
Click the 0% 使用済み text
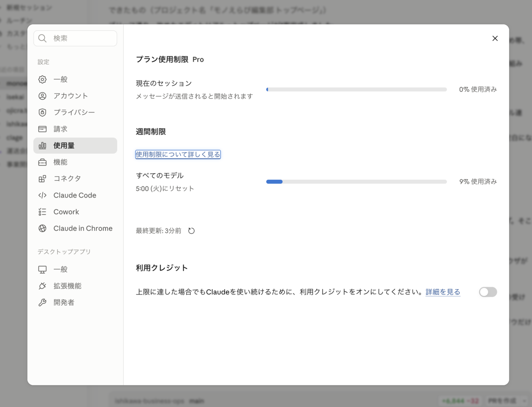(478, 89)
